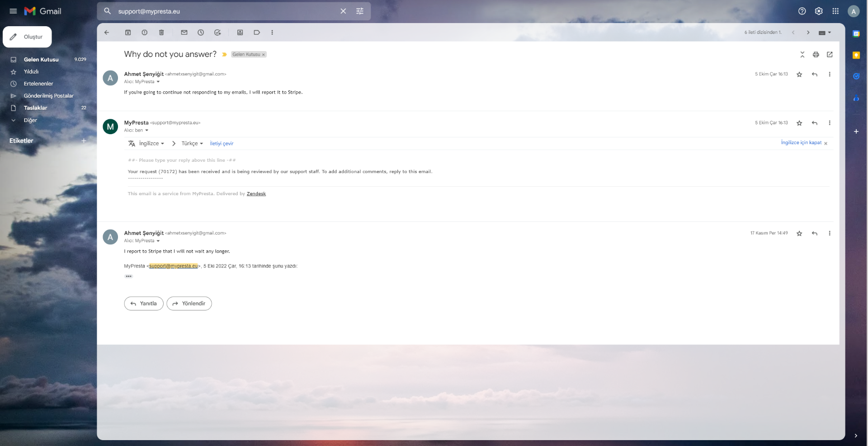868x446 pixels.
Task: Collapse all messages in the thread
Action: click(802, 55)
